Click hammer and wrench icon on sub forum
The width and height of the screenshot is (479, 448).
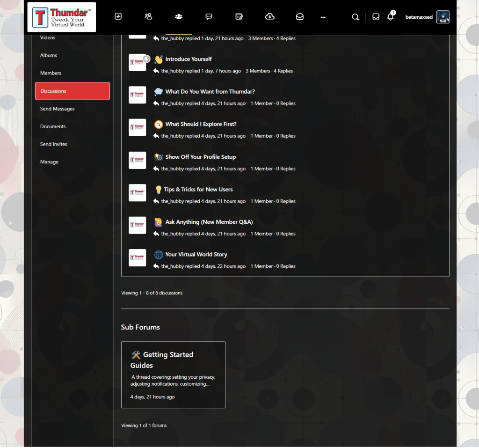pyautogui.click(x=136, y=355)
